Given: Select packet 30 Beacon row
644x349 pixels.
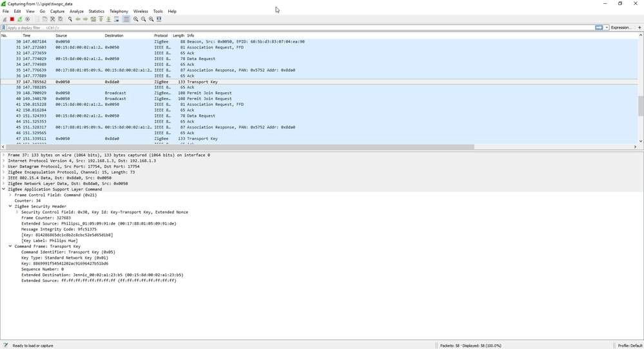Looking at the screenshot, I should click(319, 42).
